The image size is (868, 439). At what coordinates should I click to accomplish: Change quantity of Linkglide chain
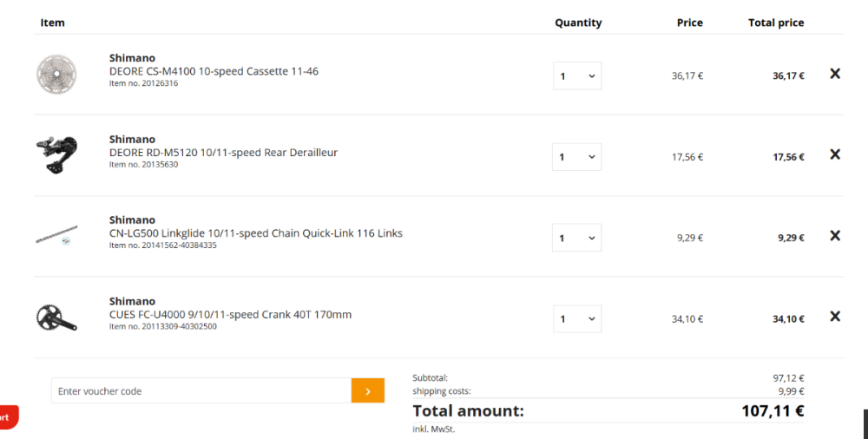pyautogui.click(x=577, y=238)
